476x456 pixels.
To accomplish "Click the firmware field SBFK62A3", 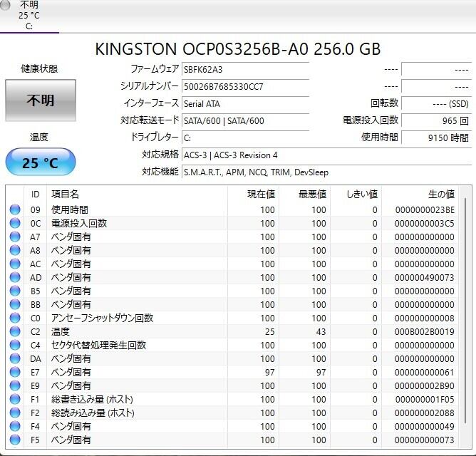I will tap(245, 70).
